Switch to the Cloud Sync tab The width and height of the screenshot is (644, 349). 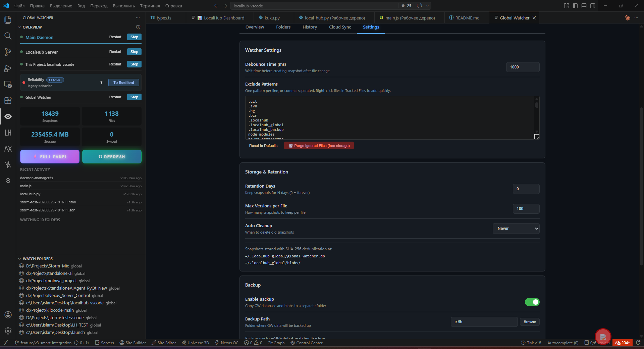click(340, 27)
